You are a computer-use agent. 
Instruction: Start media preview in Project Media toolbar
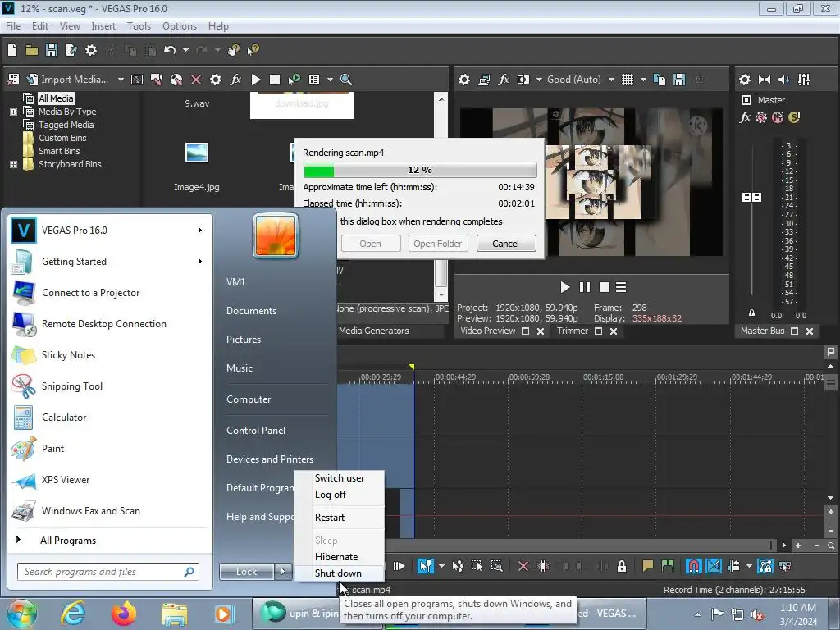(x=256, y=80)
